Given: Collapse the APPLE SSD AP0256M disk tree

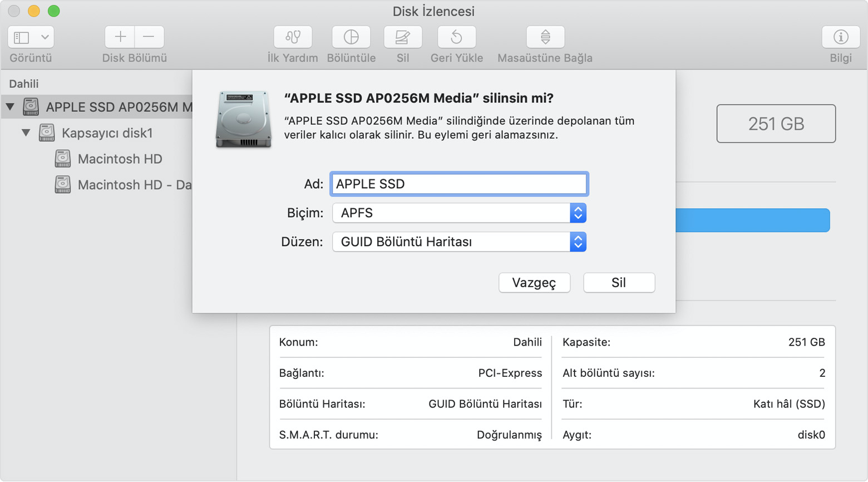Looking at the screenshot, I should point(10,106).
